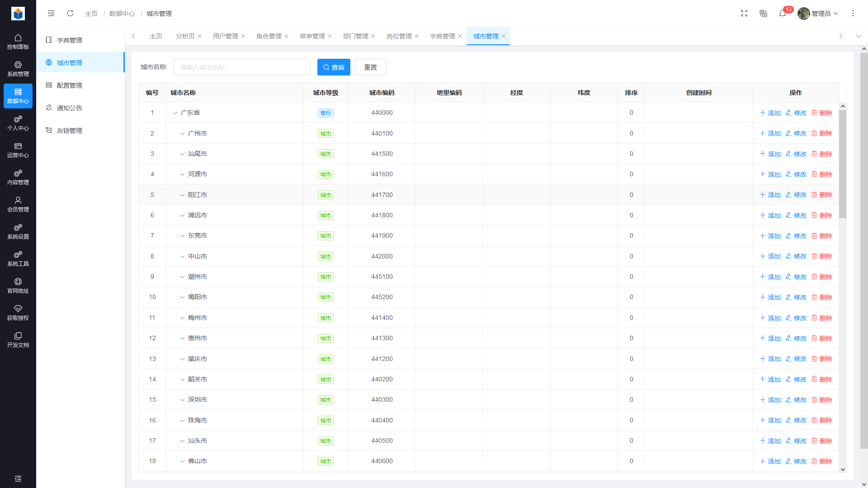Image resolution: width=868 pixels, height=488 pixels.
Task: Close the 部门管理 tab
Action: (373, 36)
